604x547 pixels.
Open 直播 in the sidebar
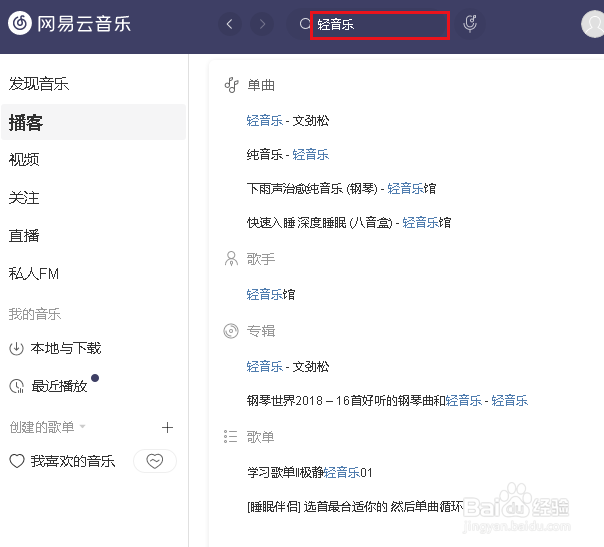point(24,235)
